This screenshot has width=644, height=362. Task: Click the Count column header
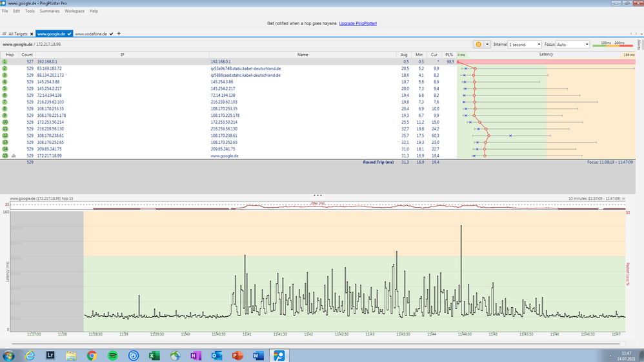click(27, 55)
